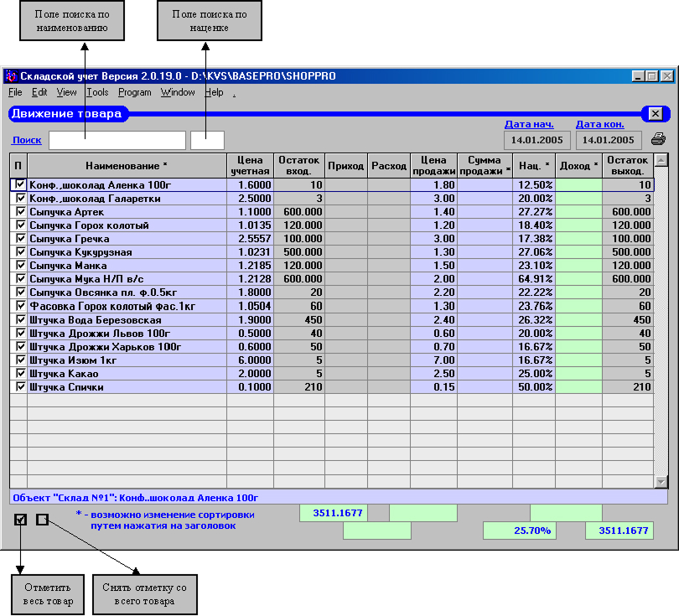This screenshot has width=679, height=616.
Task: Click the status line Объект "Склад №1"
Action: click(x=338, y=498)
